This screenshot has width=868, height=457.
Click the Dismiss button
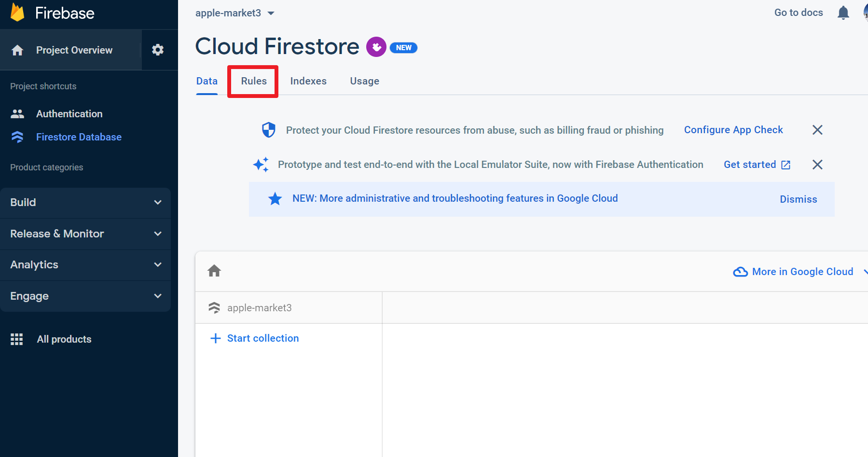[x=799, y=199]
